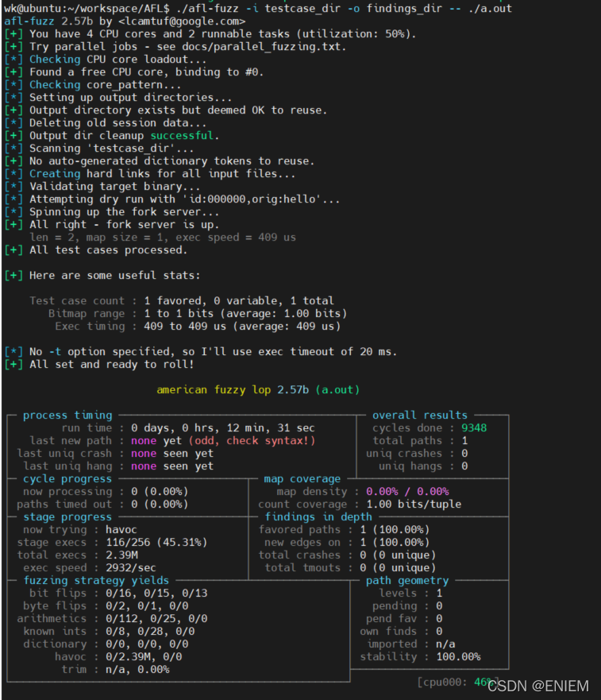Screen dimensions: 601x700
Task: Click the 'favored paths' row
Action: (x=344, y=529)
